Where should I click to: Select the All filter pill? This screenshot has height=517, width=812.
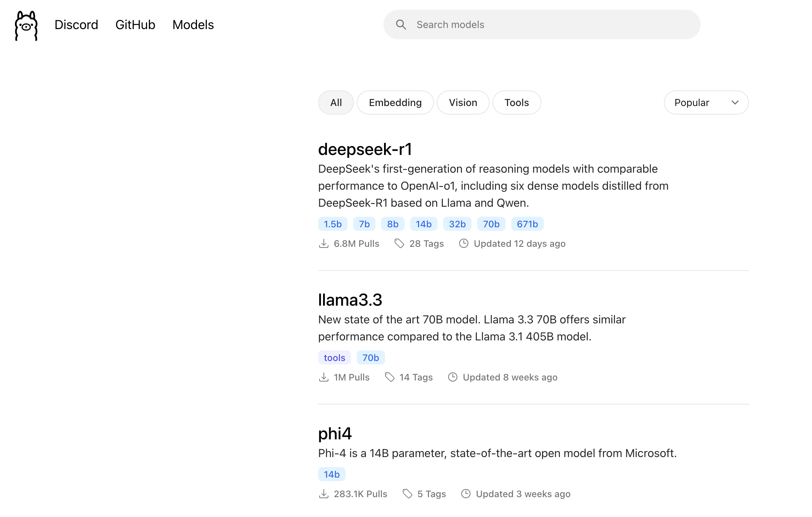pos(336,103)
